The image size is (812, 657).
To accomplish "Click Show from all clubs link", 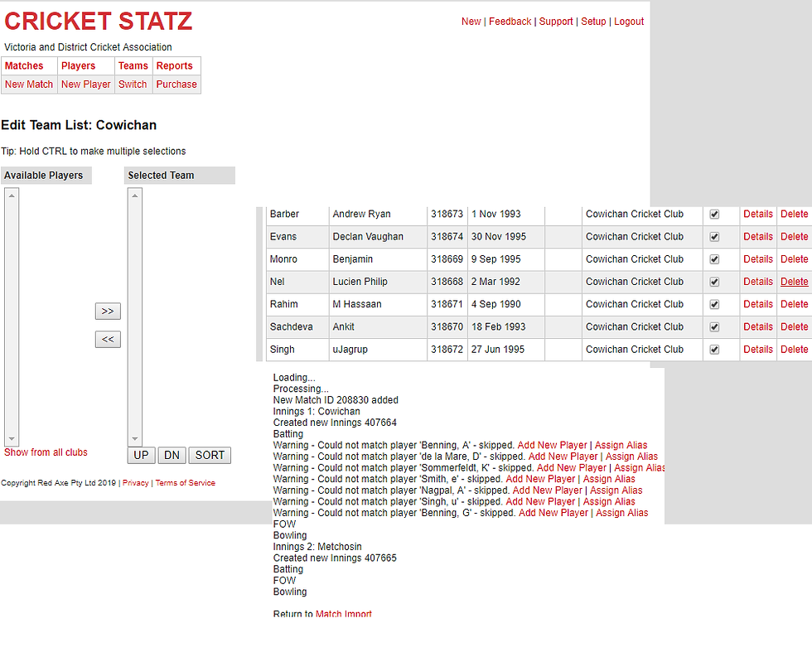I will click(x=46, y=452).
